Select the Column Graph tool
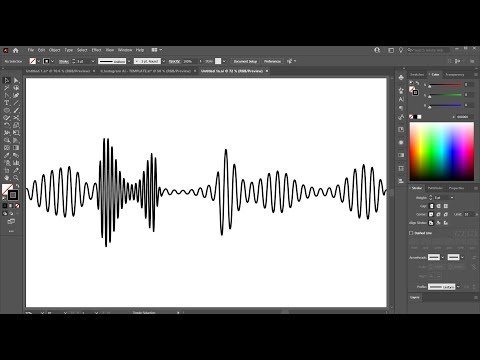Viewport: 480px width, 360px height. point(16,163)
